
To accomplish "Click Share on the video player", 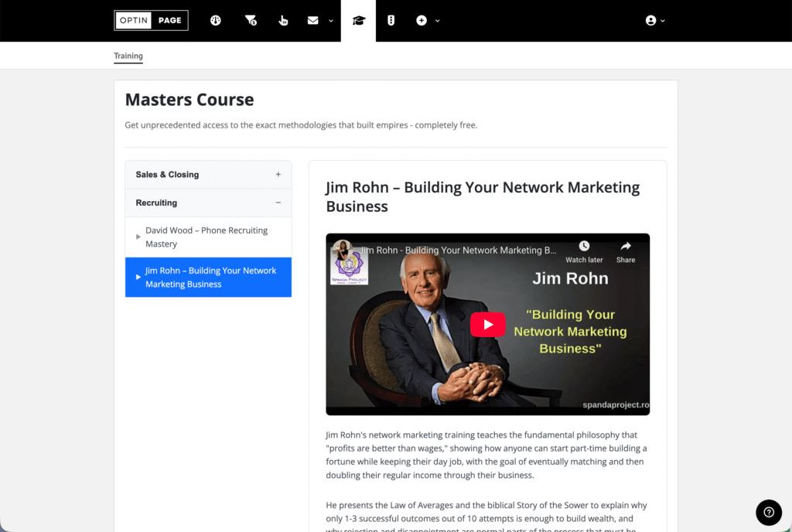I will click(626, 251).
